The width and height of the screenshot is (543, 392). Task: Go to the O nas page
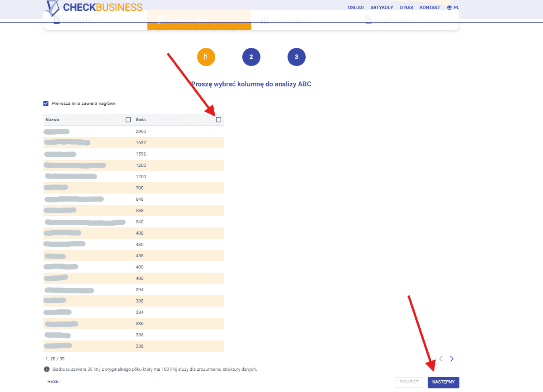406,8
